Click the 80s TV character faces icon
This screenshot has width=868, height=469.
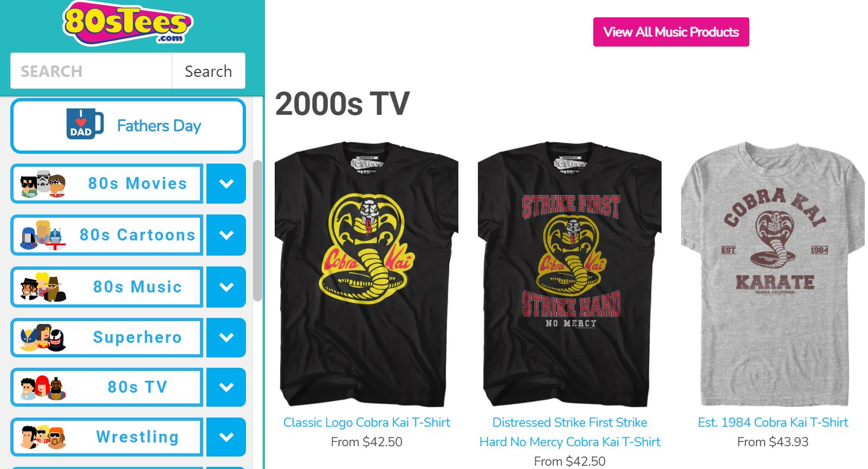[x=43, y=387]
